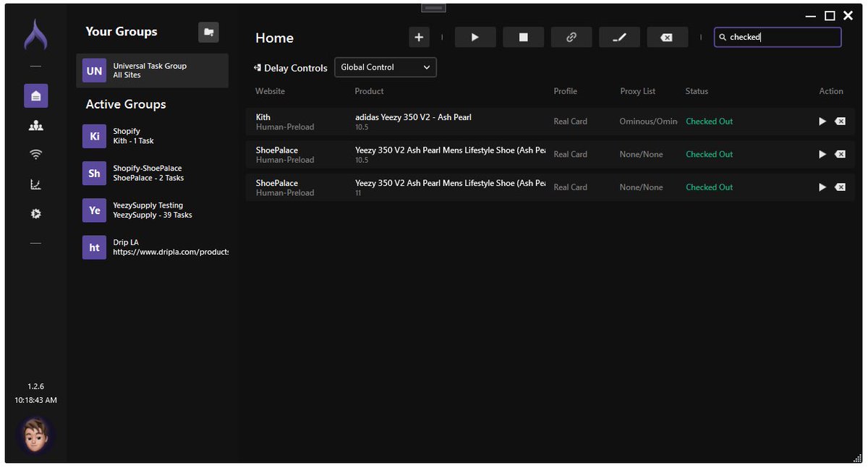Maximize the application window
Viewport: 868px width, 468px height.
click(x=830, y=16)
